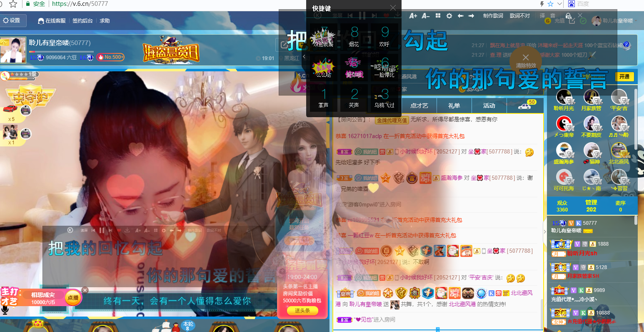
Task: Click microphone icon at bottom left
Action: (x=5, y=310)
